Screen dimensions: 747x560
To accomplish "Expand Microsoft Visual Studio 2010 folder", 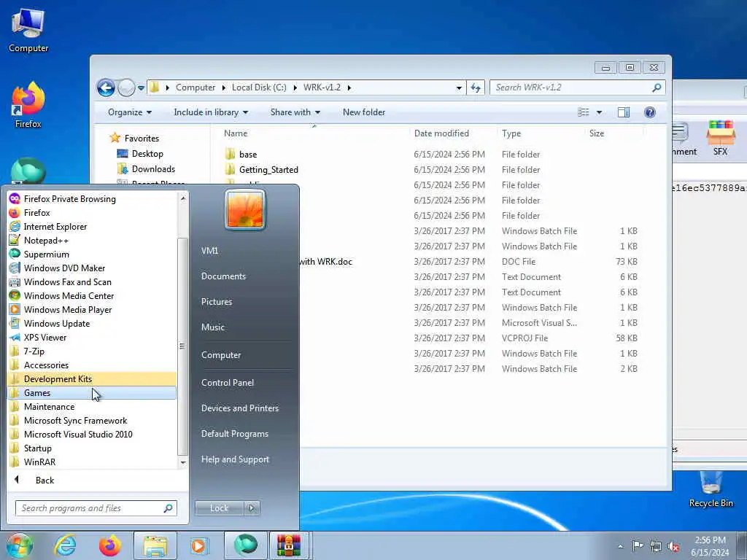I will (x=77, y=435).
